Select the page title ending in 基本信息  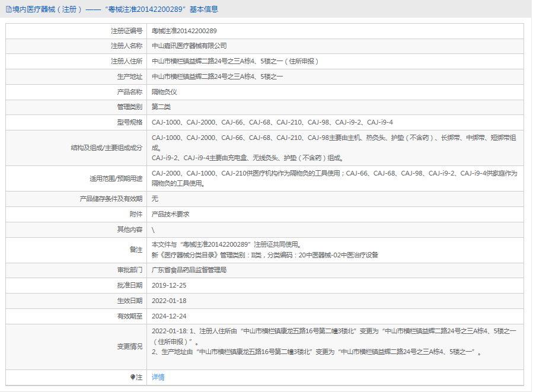[x=115, y=9]
